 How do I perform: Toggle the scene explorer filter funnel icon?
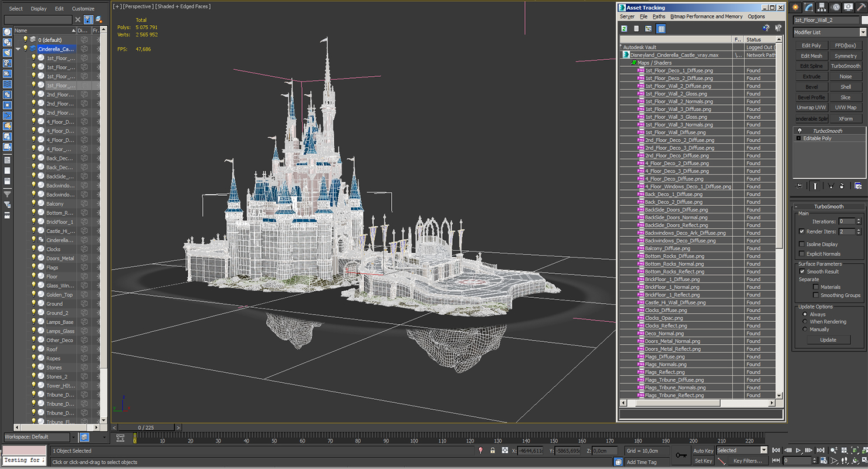point(87,19)
